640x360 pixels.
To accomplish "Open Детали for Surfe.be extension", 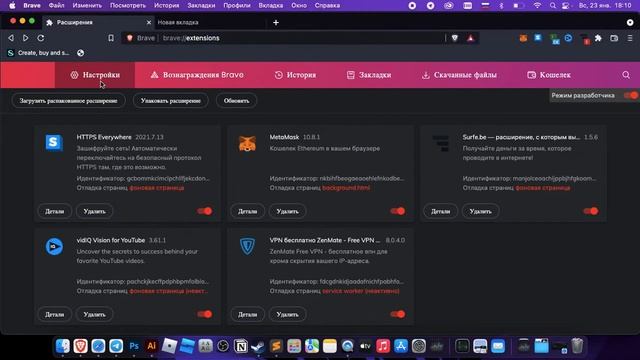I will pyautogui.click(x=441, y=211).
